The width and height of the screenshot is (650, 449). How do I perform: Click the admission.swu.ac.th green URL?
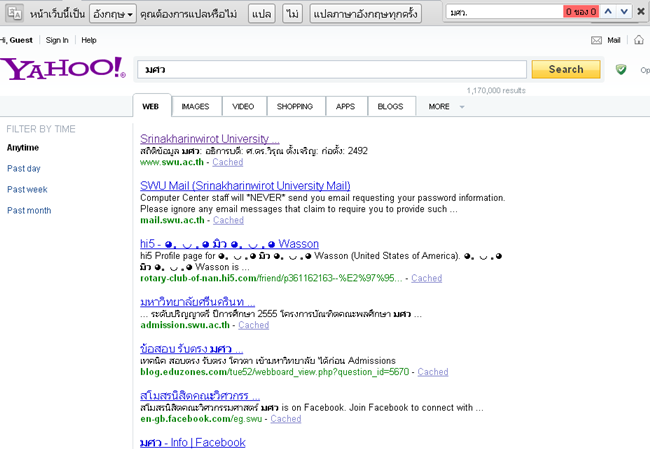click(185, 325)
